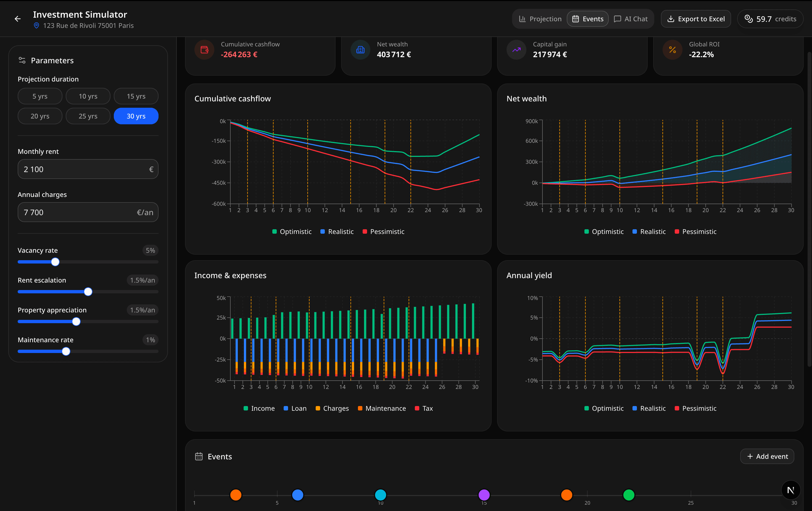812x511 pixels.
Task: Hide the Income series in Income & expenses legend
Action: 259,408
